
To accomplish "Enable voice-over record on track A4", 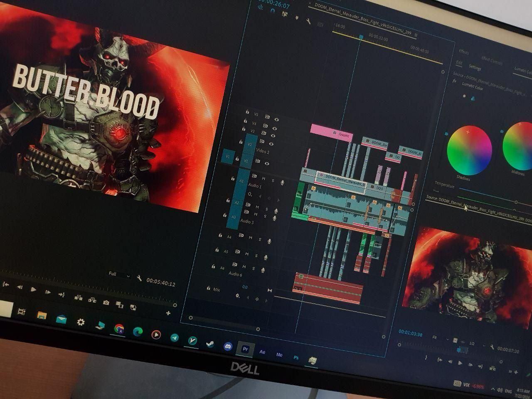I will coord(269,241).
